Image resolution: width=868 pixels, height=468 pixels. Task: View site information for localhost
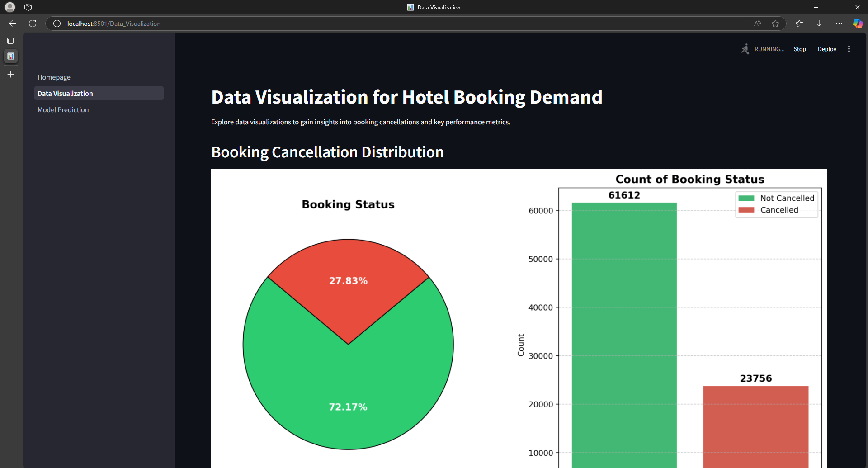57,24
